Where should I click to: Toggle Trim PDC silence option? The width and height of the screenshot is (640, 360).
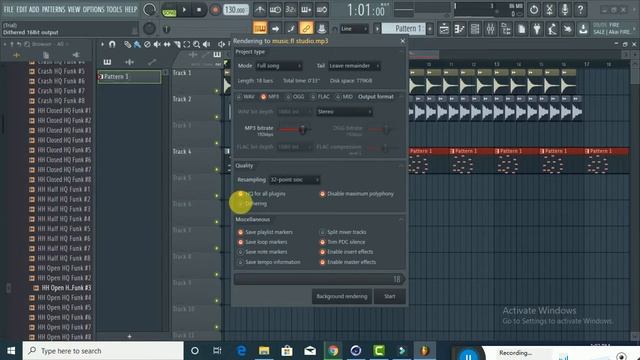(342, 242)
